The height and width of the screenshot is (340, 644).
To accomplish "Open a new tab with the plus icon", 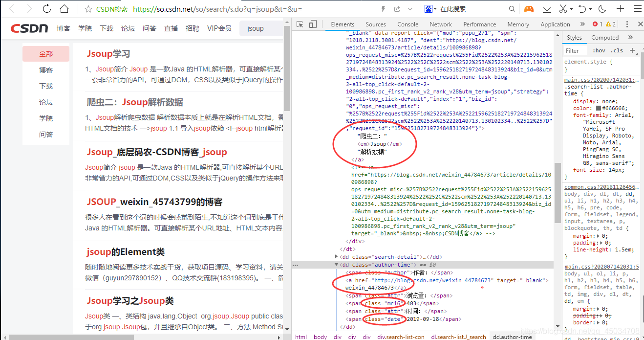I will [620, 9].
